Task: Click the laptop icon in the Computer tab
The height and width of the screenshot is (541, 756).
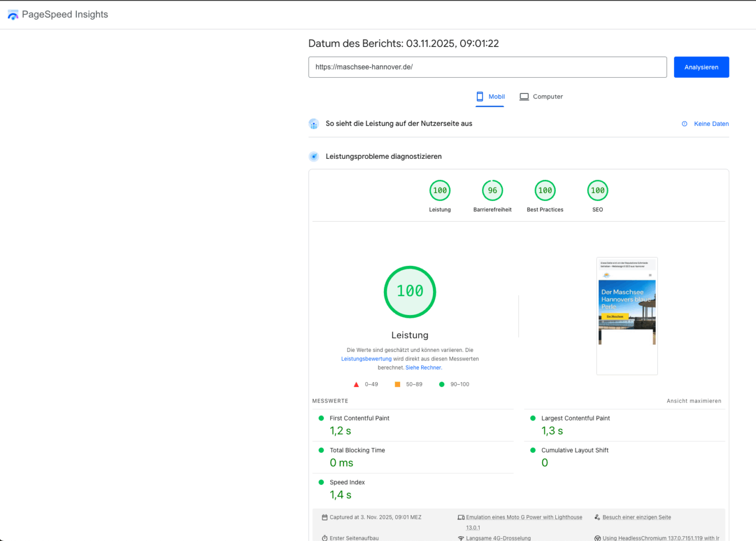Action: coord(524,97)
